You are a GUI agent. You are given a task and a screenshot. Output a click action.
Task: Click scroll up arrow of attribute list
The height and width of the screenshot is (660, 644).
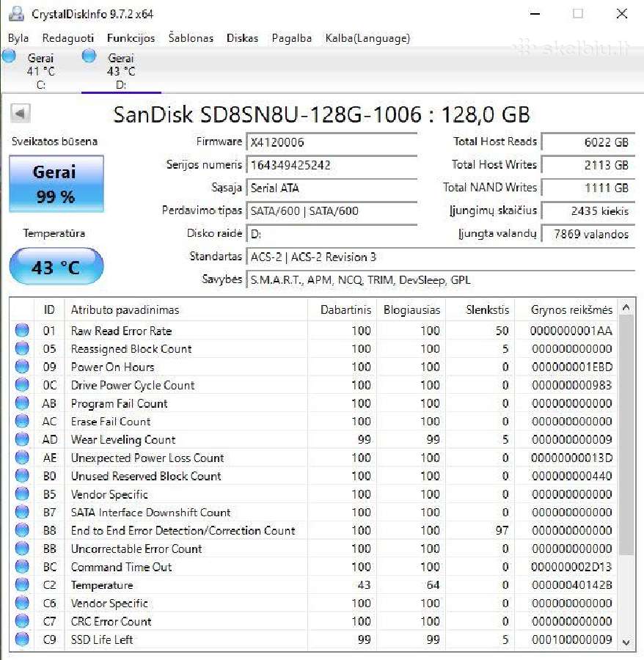click(626, 308)
